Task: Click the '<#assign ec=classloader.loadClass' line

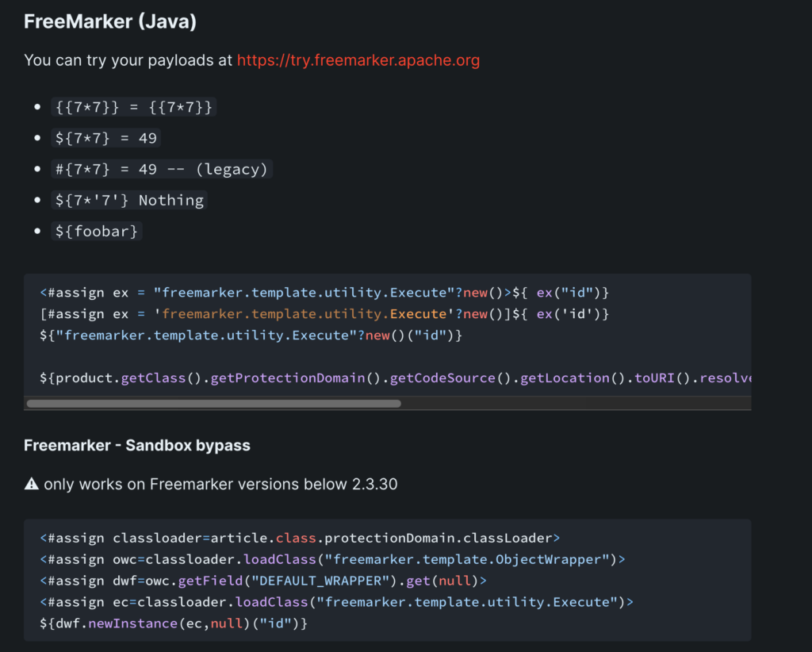Action: pos(336,602)
